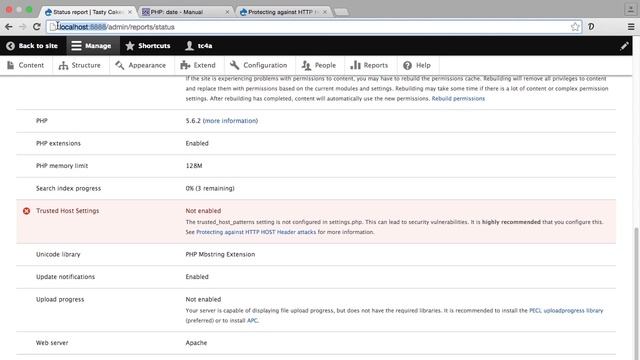Close the Status report tab
This screenshot has height=360, width=640.
pos(130,12)
